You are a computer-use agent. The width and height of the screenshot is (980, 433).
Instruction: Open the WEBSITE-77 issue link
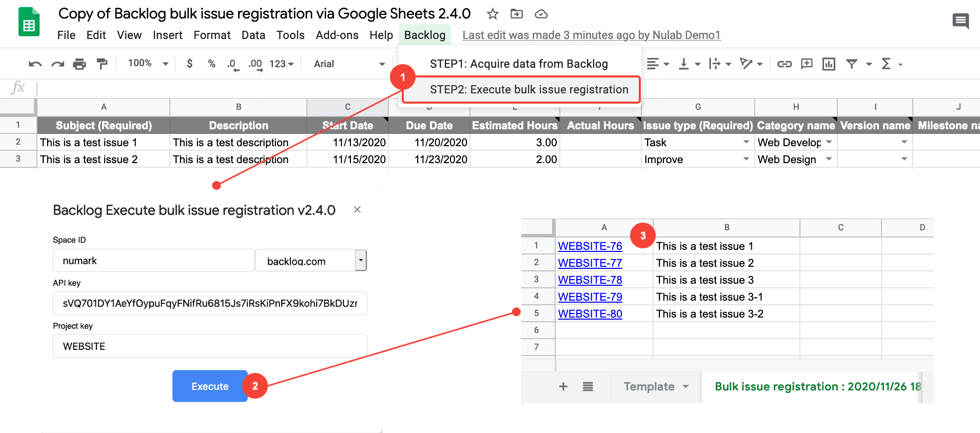pyautogui.click(x=590, y=263)
